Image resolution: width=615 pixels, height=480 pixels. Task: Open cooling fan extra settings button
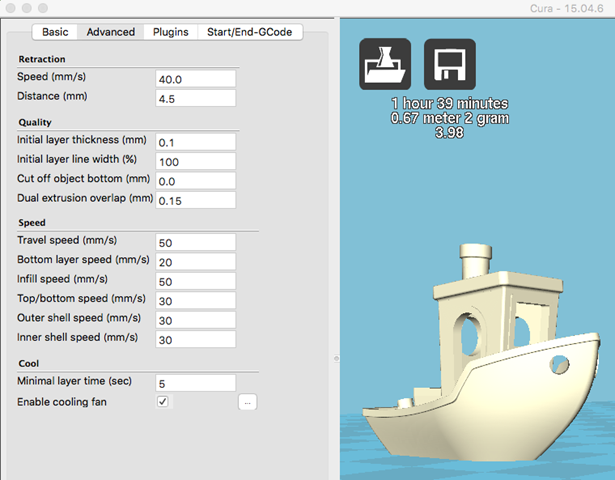[248, 402]
